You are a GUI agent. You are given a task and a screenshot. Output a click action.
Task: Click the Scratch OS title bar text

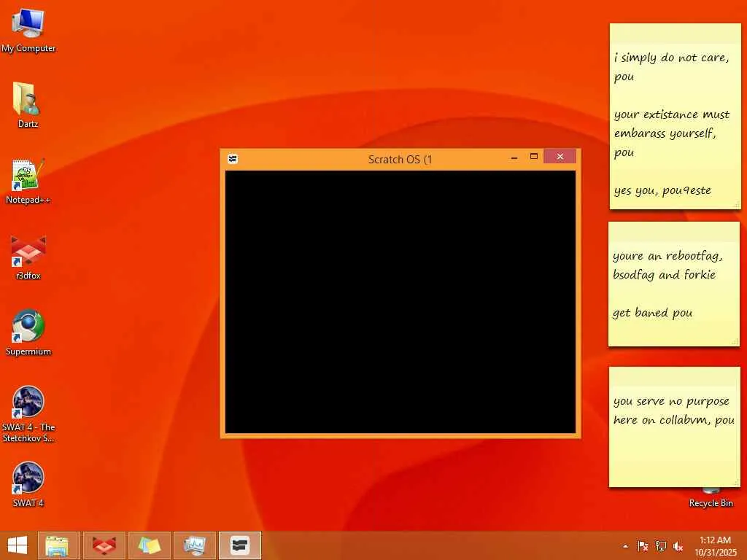(x=400, y=160)
